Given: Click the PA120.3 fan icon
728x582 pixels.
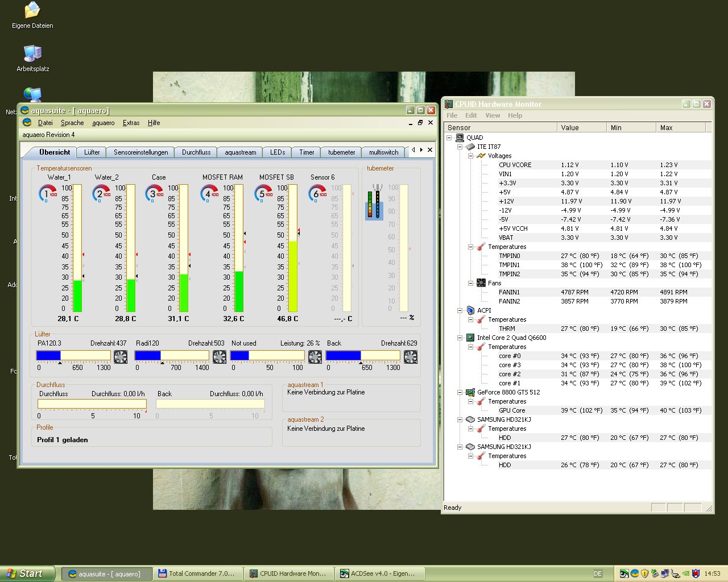Looking at the screenshot, I should click(121, 356).
